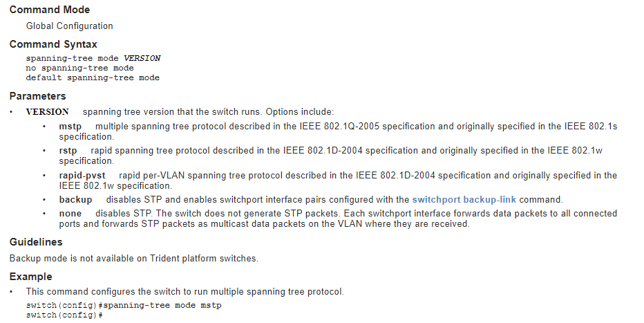
Task: Click the rstp option term
Action: tap(68, 151)
